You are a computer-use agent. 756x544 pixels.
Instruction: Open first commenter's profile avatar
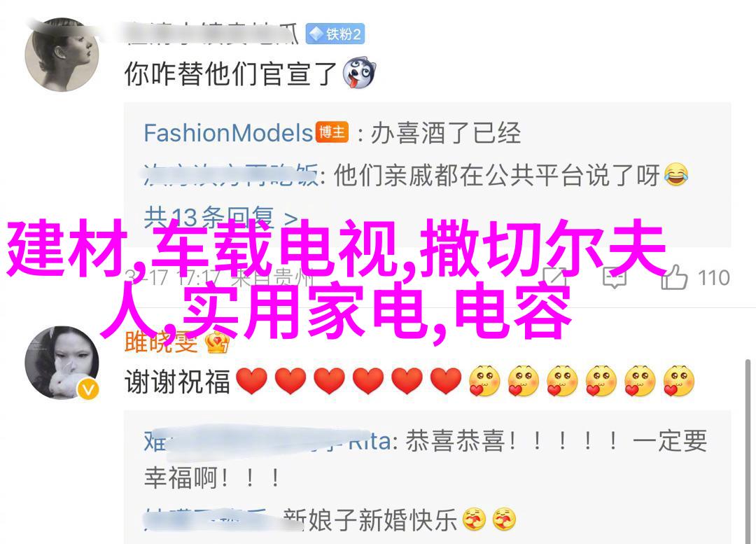(x=62, y=55)
